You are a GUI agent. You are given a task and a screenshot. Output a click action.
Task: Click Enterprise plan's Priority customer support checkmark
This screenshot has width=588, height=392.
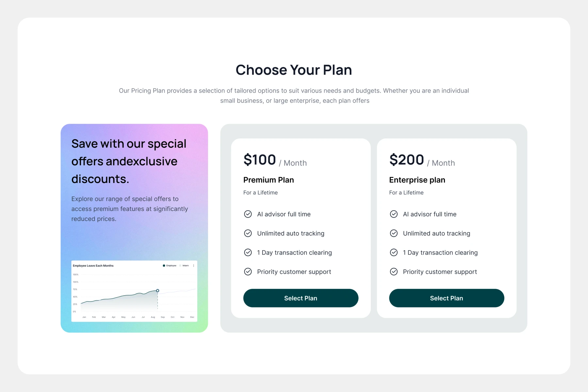(x=394, y=272)
